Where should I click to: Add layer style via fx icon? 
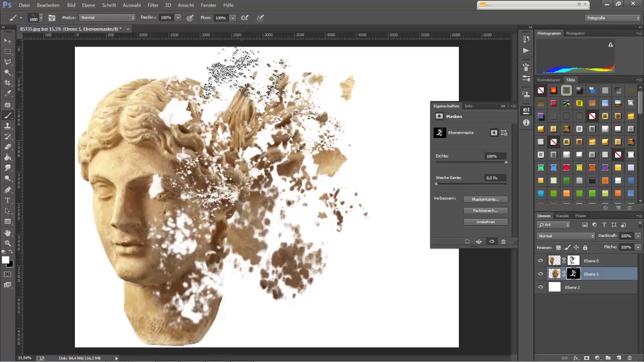[576, 358]
